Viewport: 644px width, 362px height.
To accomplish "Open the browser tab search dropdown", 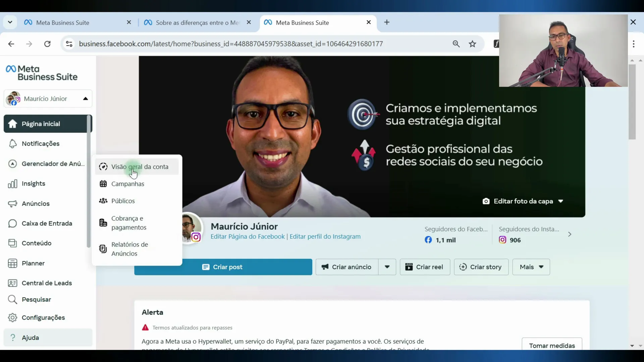I will 10,22.
